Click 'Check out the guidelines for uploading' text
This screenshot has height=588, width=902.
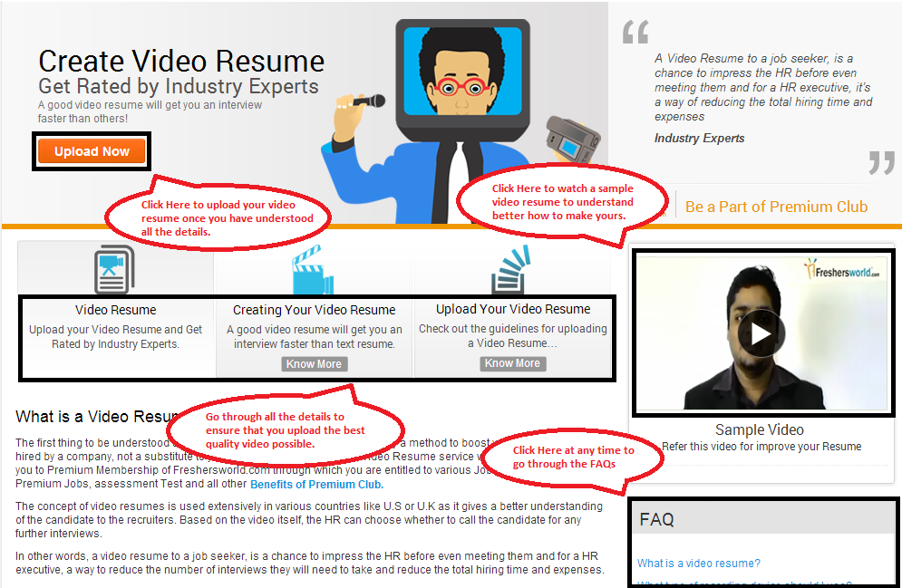coord(512,335)
